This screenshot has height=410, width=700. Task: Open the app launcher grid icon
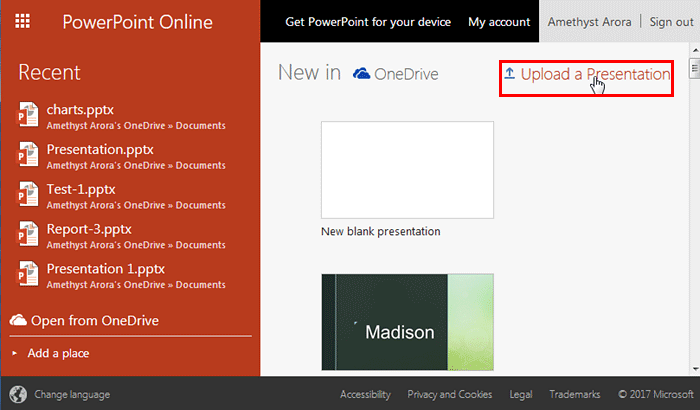click(22, 21)
